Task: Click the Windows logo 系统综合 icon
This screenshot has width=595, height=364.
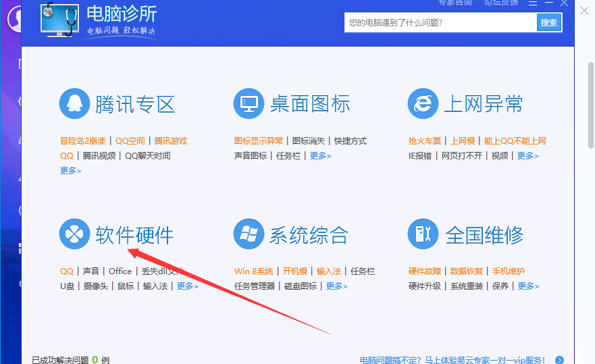Action: point(249,234)
